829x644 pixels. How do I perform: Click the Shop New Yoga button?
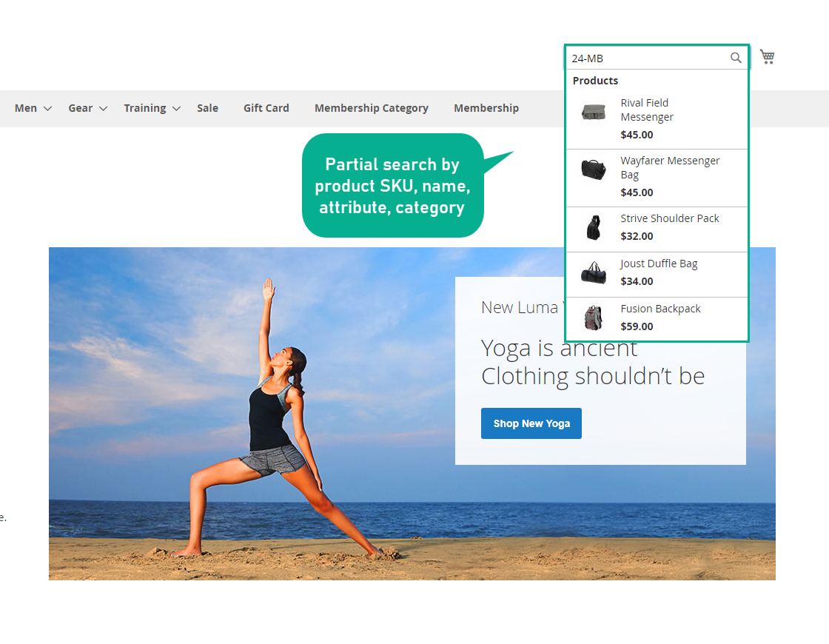(531, 423)
